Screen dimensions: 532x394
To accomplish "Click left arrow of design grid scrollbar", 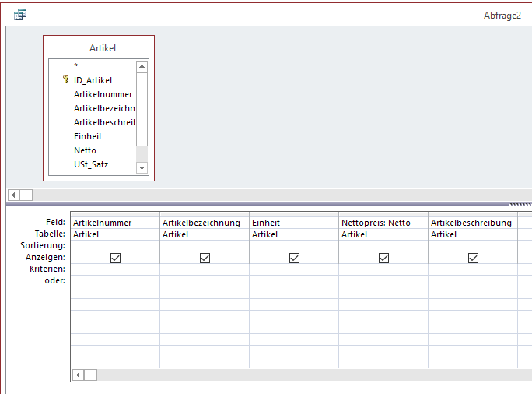I will click(x=78, y=375).
